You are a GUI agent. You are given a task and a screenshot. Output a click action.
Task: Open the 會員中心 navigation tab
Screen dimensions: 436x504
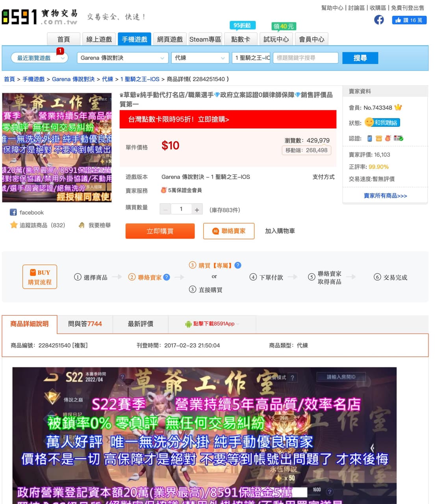coord(312,39)
